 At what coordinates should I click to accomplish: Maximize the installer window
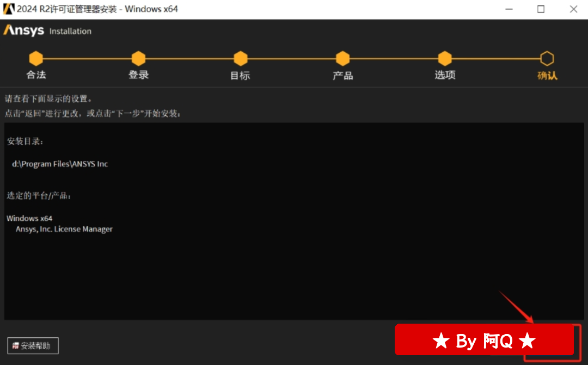click(x=541, y=9)
